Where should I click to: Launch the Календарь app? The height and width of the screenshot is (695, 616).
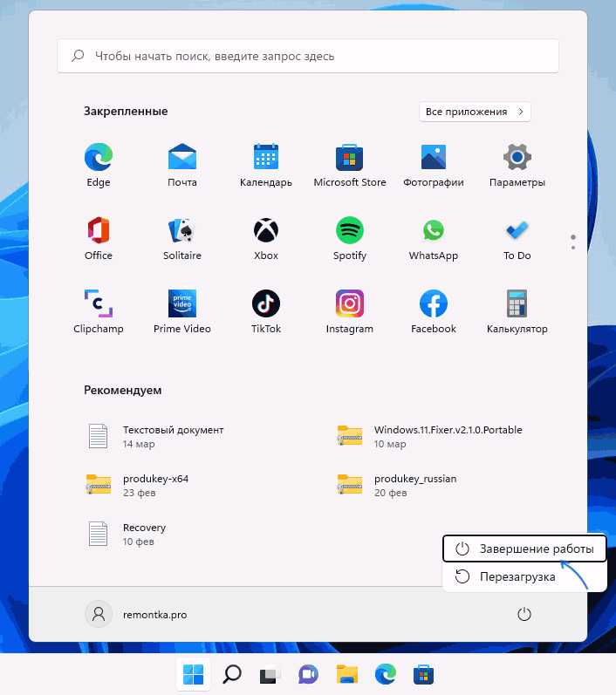click(266, 165)
